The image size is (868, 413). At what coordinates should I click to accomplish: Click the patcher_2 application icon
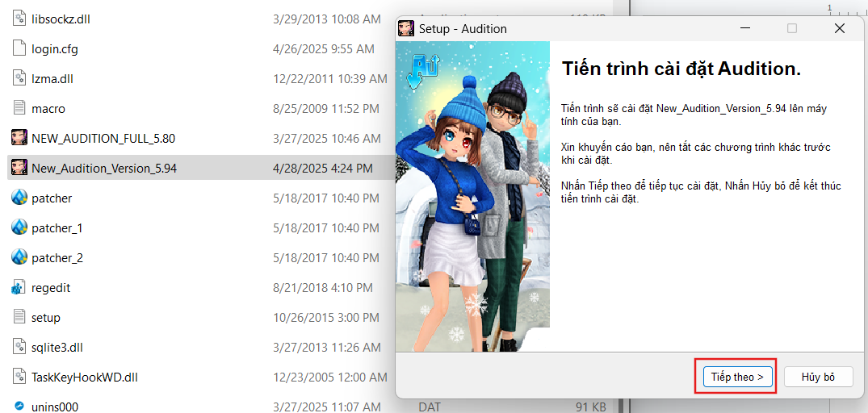[x=19, y=258]
